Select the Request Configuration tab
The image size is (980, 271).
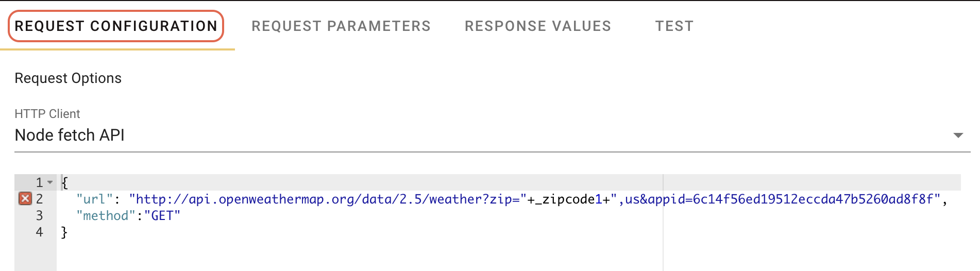(116, 26)
